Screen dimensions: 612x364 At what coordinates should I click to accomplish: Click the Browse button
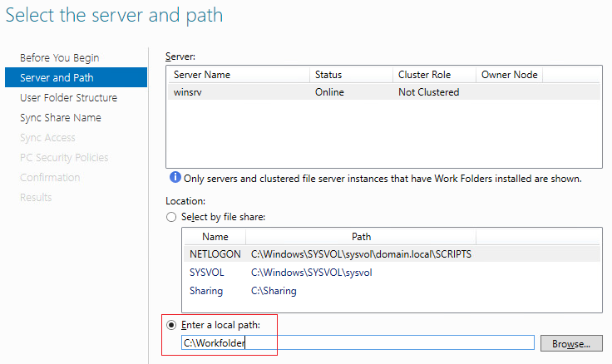point(570,342)
